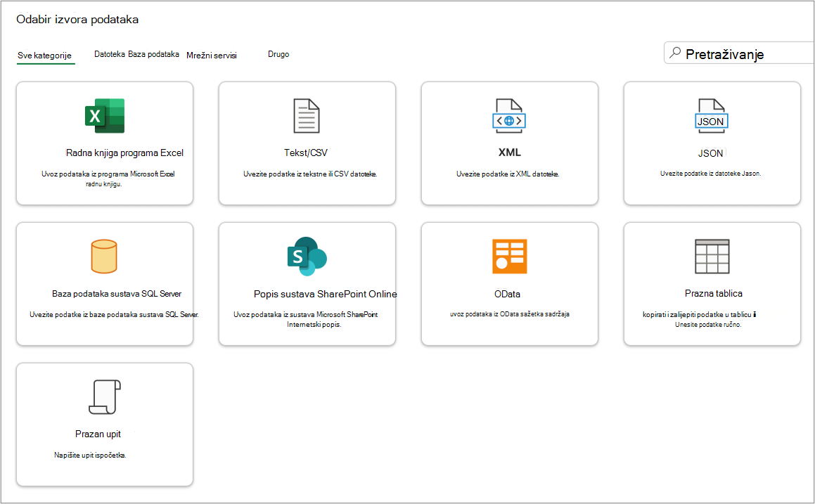Choose the XML file icon
The width and height of the screenshot is (815, 504).
(509, 116)
